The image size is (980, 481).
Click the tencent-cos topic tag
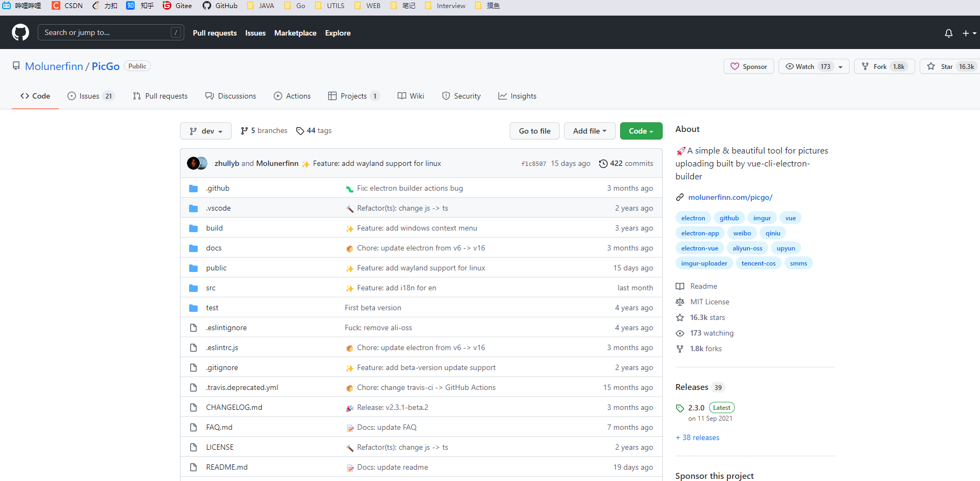[x=759, y=263]
